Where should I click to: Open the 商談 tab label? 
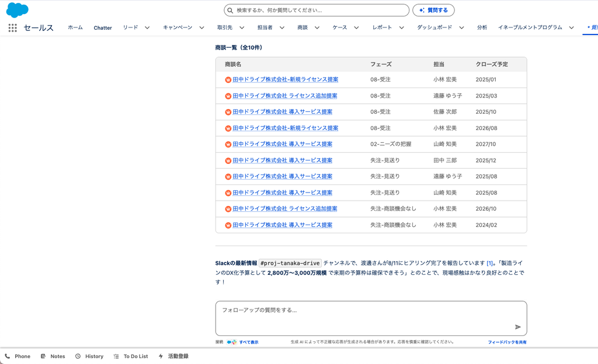tap(303, 27)
